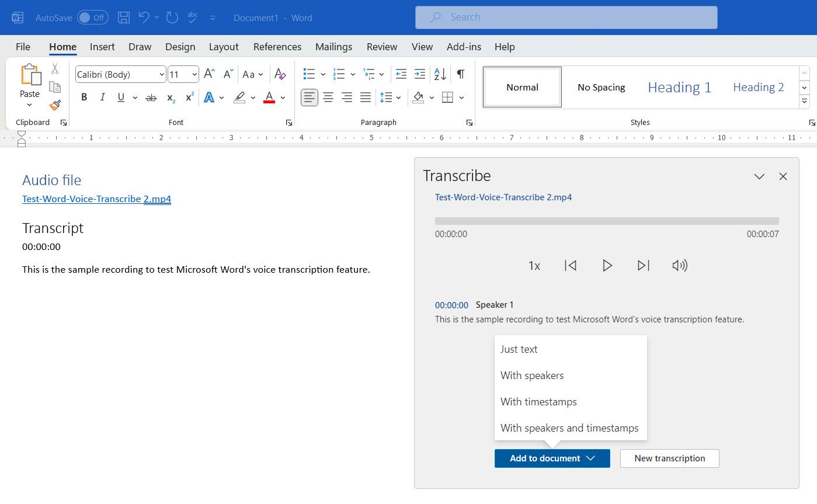Click the Sort A to Z icon
Image resolution: width=817 pixels, height=504 pixels.
click(x=440, y=74)
